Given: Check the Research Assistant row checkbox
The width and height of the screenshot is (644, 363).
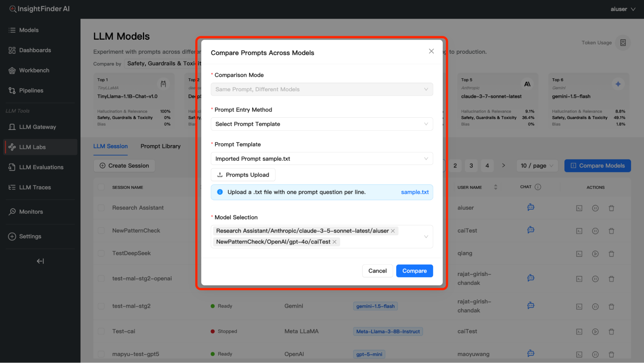Looking at the screenshot, I should click(101, 208).
